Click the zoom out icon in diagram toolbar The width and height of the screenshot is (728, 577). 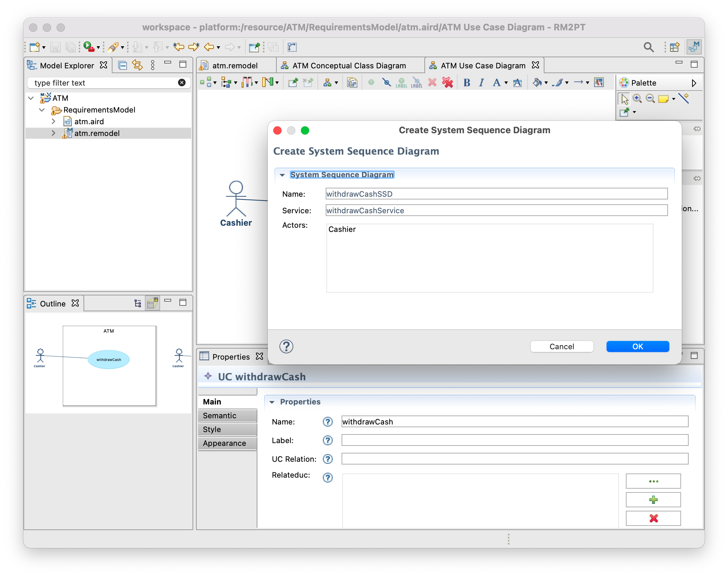tap(649, 99)
